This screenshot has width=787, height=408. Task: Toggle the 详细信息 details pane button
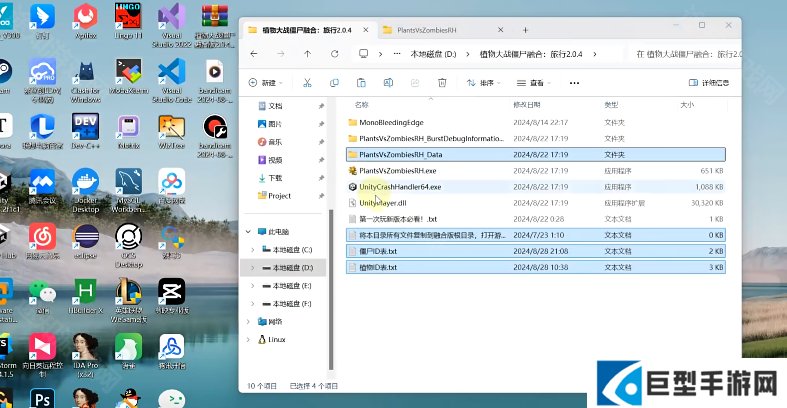coord(709,83)
